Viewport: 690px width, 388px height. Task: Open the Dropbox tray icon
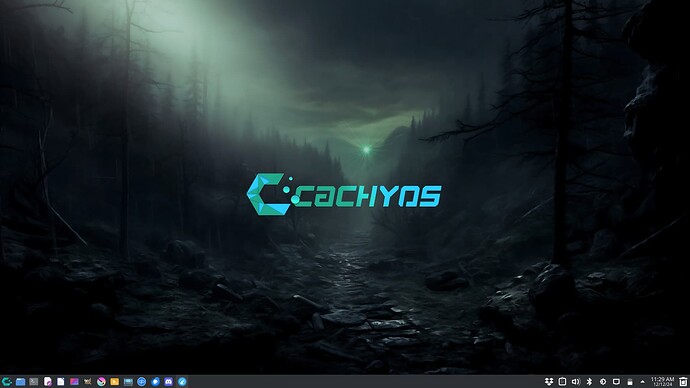coord(549,381)
